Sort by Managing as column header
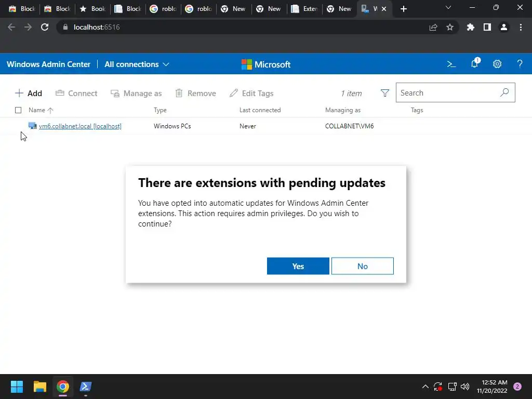 click(343, 110)
